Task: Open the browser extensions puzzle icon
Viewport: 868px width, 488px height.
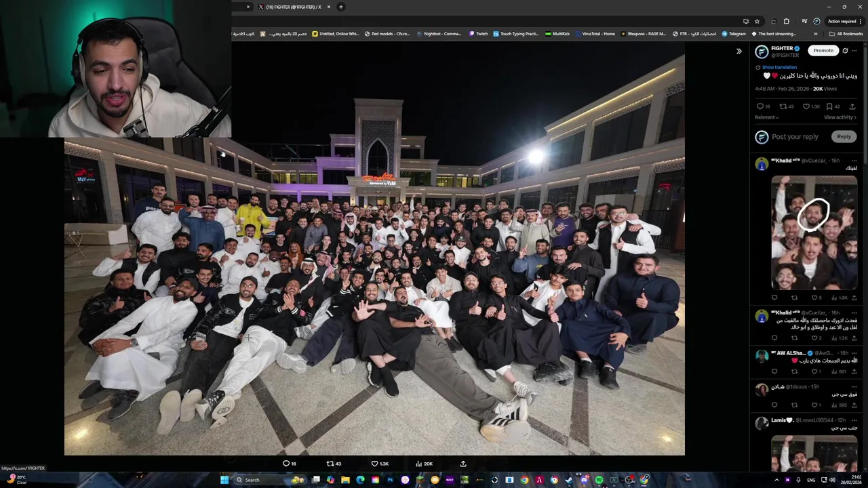Action: click(x=786, y=21)
